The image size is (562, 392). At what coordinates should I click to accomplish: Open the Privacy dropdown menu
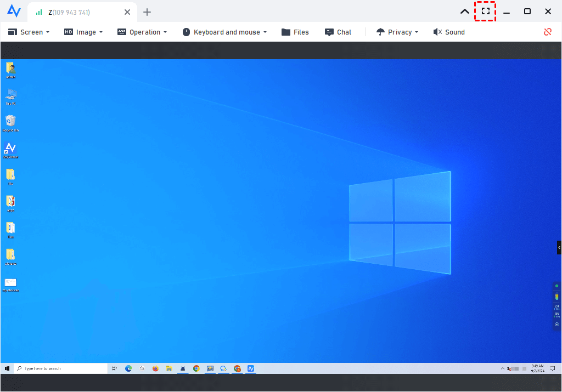tap(397, 32)
